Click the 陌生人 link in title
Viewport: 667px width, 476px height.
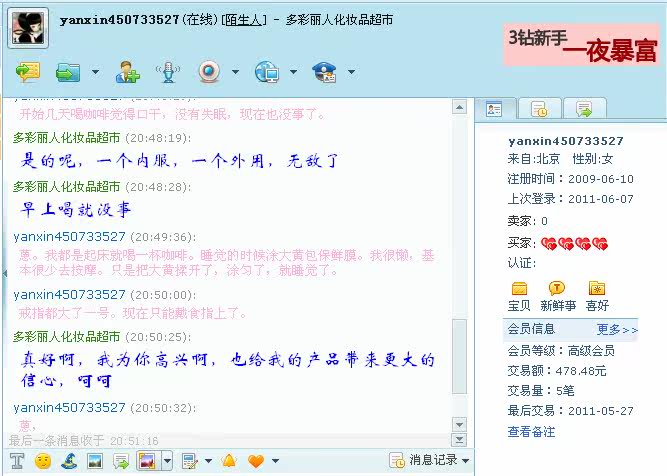pos(244,20)
